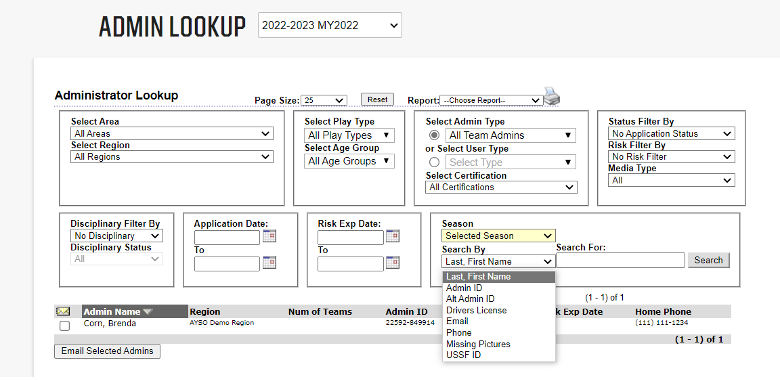This screenshot has height=380, width=780.
Task: Open the Select Type user dropdown
Action: [x=510, y=162]
